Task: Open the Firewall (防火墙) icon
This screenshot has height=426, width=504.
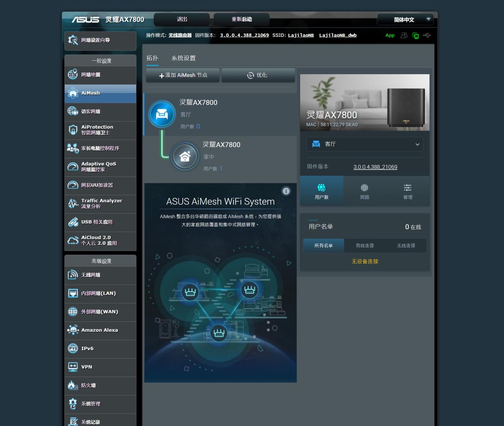Action: [73, 385]
